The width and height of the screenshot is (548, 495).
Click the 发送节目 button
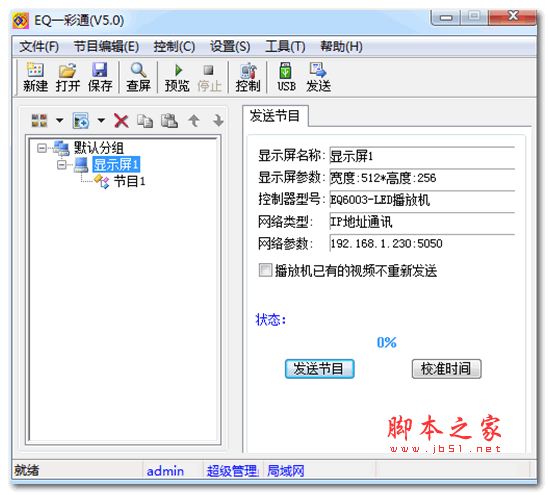pyautogui.click(x=319, y=368)
